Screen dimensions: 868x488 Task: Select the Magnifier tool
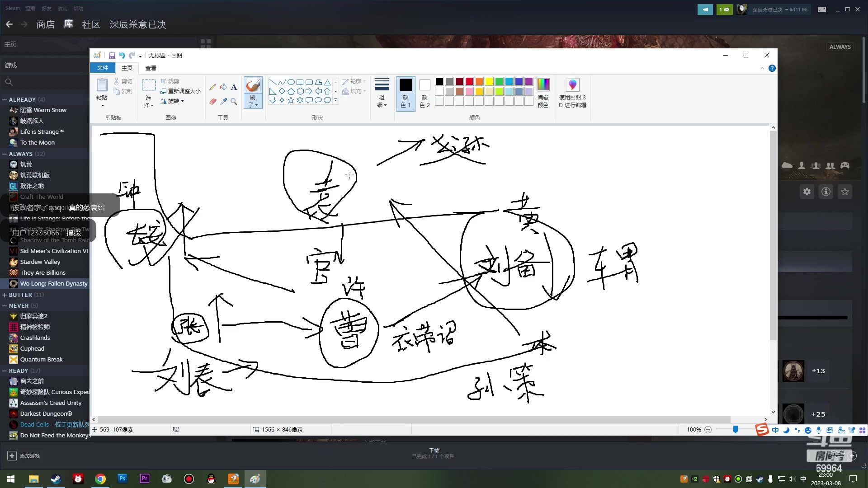click(x=234, y=101)
